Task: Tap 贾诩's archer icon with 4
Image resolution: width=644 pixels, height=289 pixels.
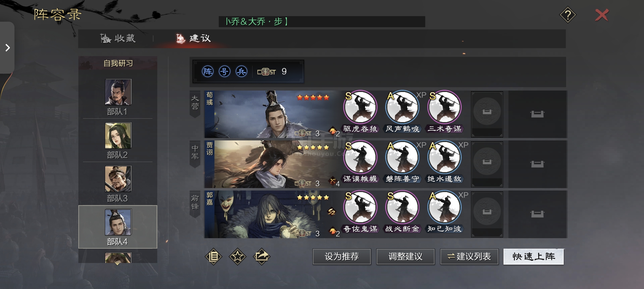Action: 334,182
